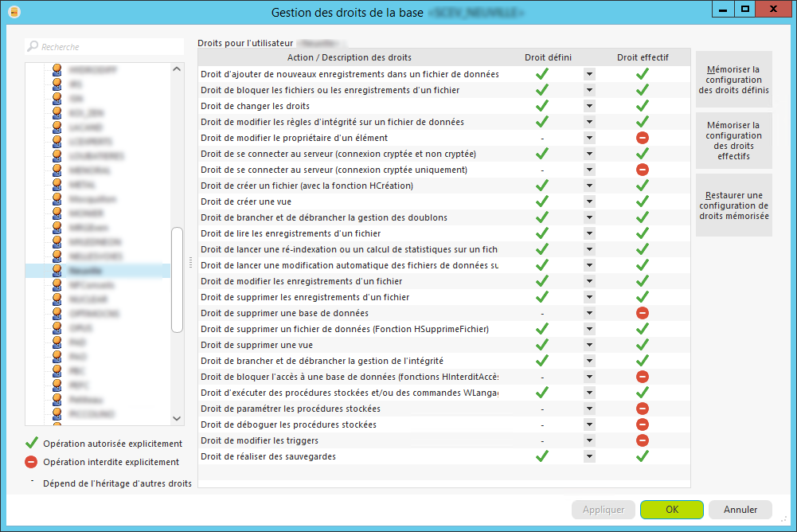The width and height of the screenshot is (797, 532).
Task: Open dropdown for 'Droit de bloquer les fichiers' row
Action: [589, 90]
